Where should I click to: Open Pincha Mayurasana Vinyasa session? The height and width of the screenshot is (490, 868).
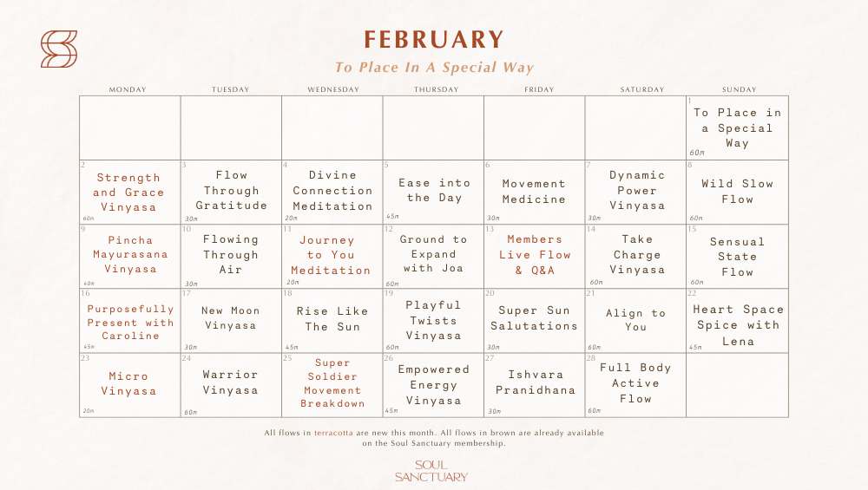130,255
